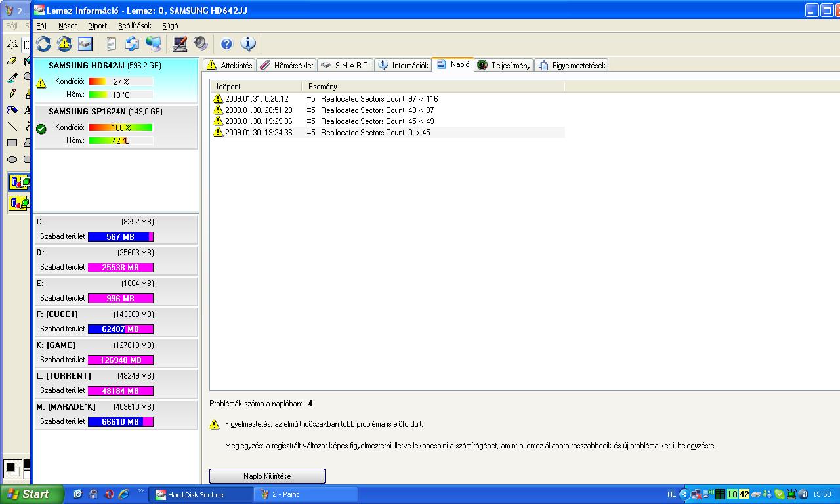
Task: Open the Riport menu
Action: pos(97,26)
